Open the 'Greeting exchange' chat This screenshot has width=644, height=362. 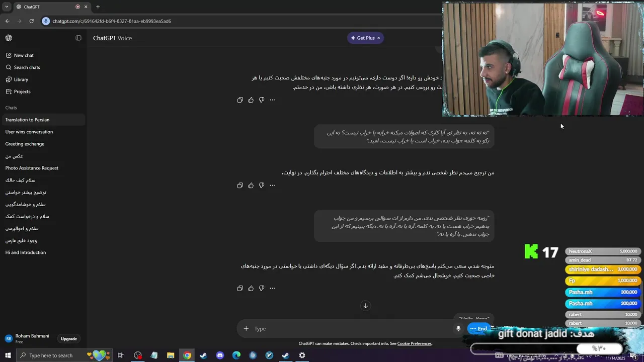tap(43, 144)
